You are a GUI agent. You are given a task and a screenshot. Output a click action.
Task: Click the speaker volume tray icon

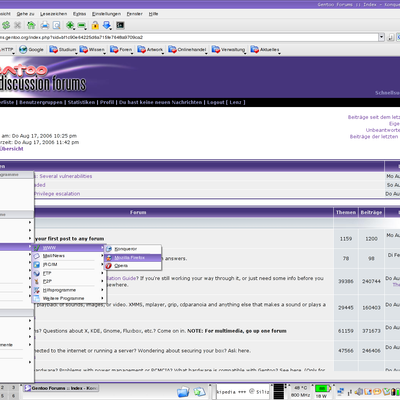tap(359, 392)
